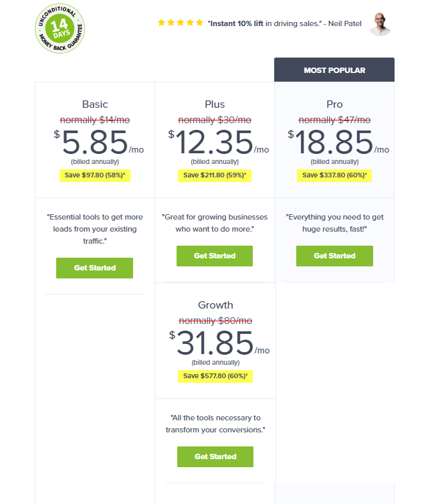The height and width of the screenshot is (504, 430).
Task: Start the Growth plan with Get Started
Action: [215, 456]
